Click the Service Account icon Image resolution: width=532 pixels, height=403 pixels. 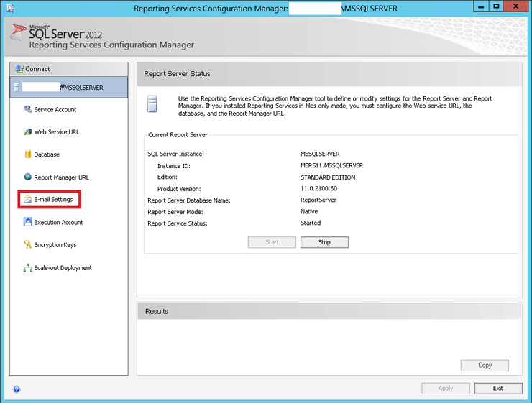[x=28, y=110]
